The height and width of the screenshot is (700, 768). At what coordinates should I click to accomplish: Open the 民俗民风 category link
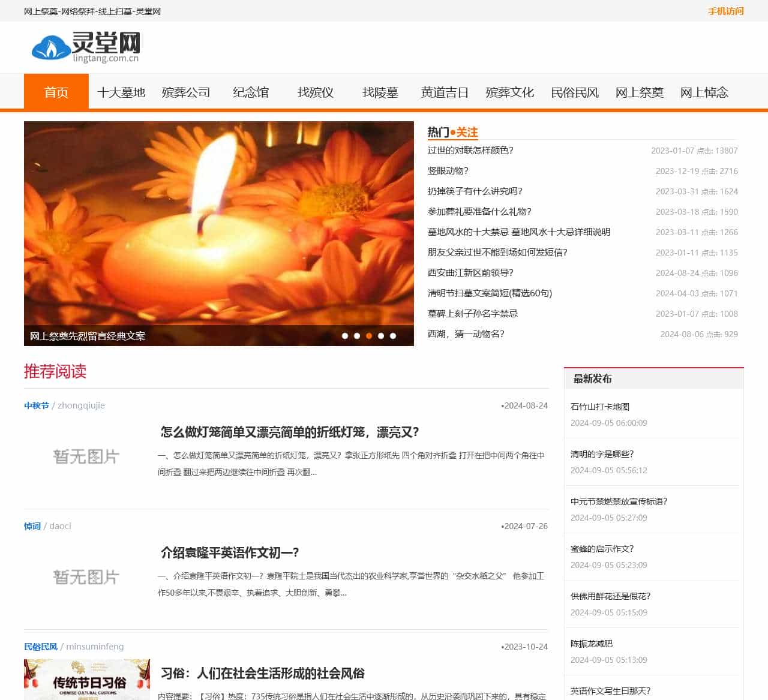(x=41, y=647)
